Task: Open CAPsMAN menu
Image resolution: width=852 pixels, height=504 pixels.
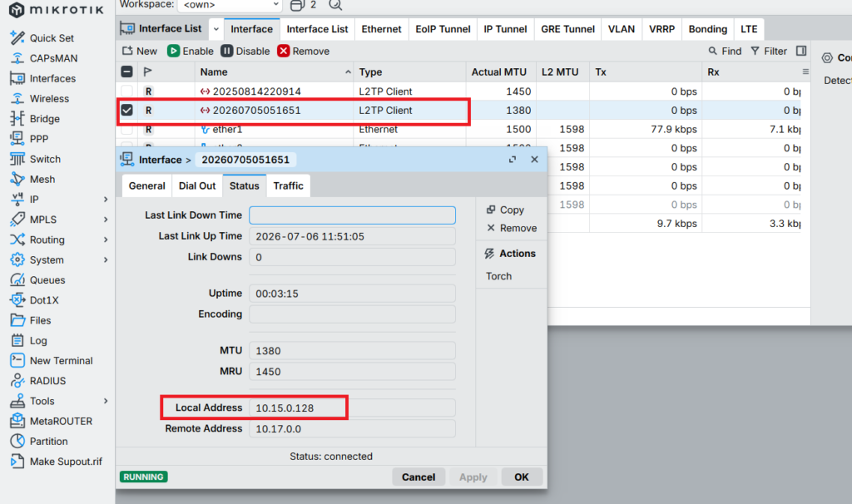Action: click(x=44, y=58)
